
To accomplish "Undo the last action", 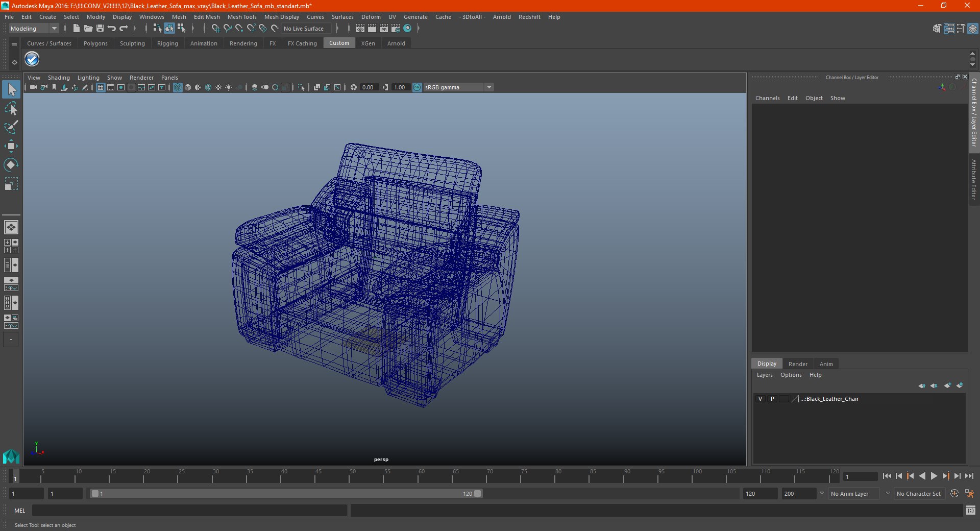I will point(111,29).
